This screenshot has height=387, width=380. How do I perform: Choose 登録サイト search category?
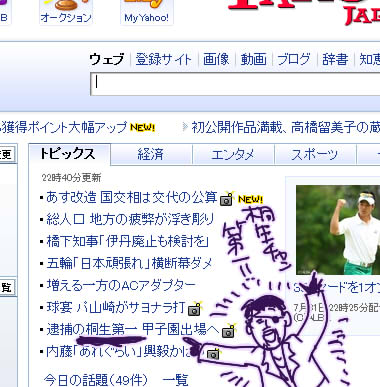(163, 59)
